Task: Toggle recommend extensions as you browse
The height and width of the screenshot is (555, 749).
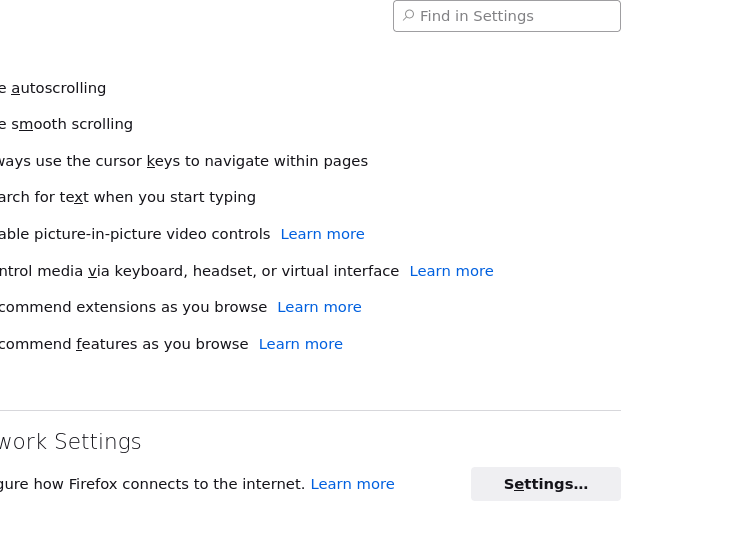Action: tap(133, 307)
